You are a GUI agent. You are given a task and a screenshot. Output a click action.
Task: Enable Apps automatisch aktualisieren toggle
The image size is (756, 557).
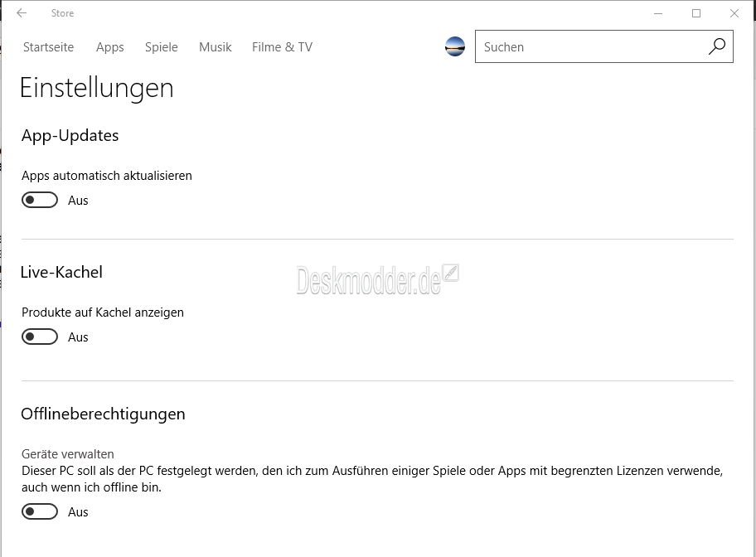pos(40,200)
